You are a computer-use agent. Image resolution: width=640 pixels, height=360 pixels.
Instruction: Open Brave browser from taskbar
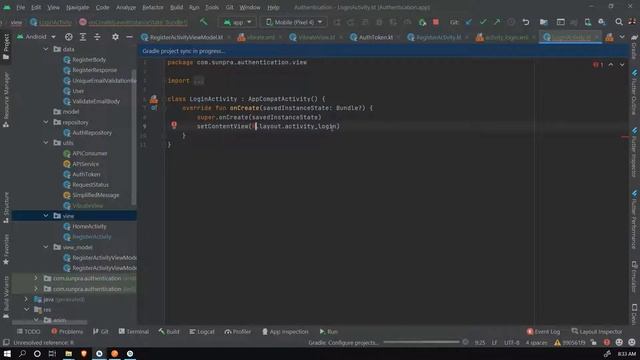pos(84,353)
